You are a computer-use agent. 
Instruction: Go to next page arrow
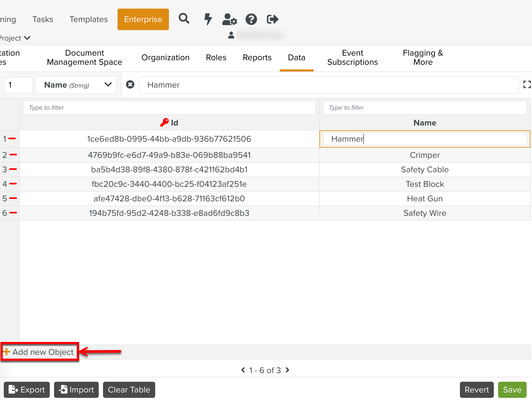(x=287, y=370)
